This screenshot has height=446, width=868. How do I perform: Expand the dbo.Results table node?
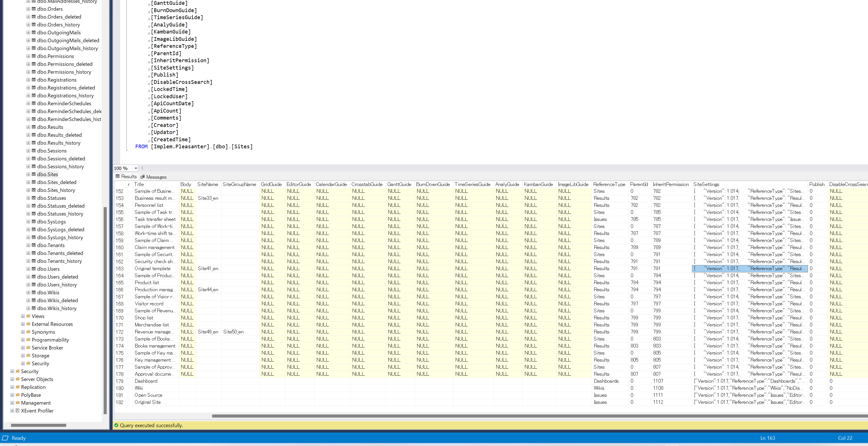[28, 127]
